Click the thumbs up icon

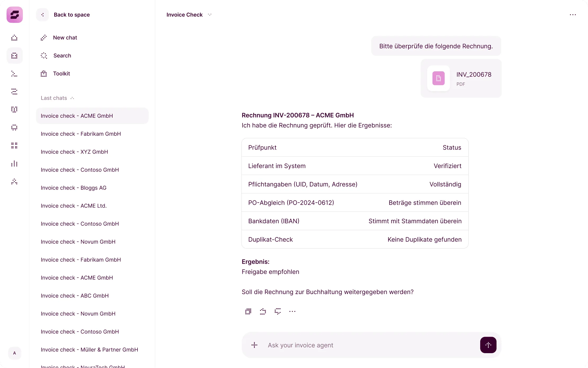click(x=263, y=311)
